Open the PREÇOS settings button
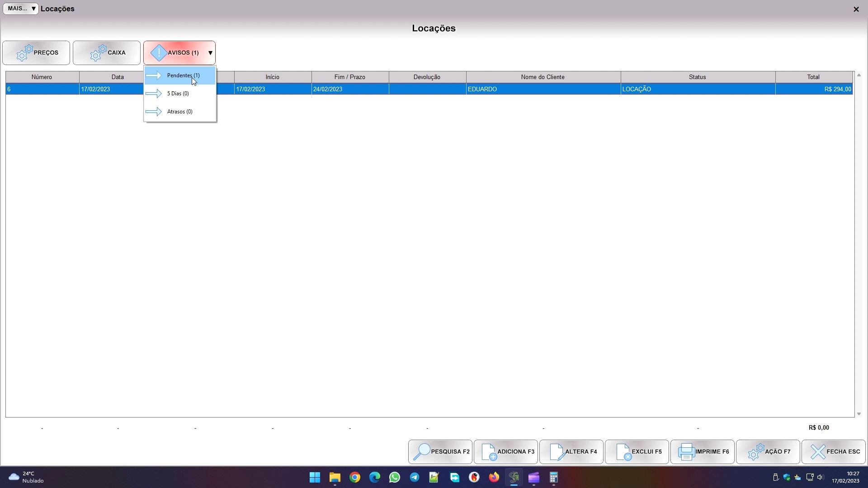The width and height of the screenshot is (868, 488). 36,53
